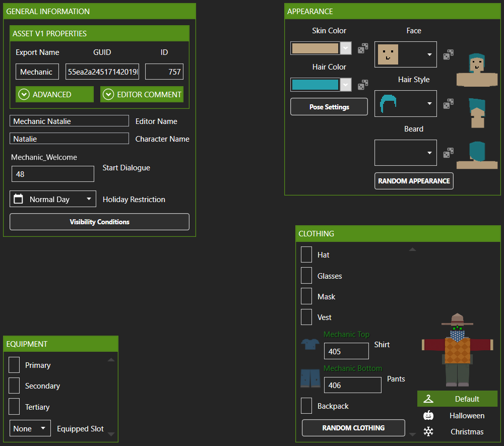
Task: Click the dice icon beside Skin Color
Action: (362, 48)
